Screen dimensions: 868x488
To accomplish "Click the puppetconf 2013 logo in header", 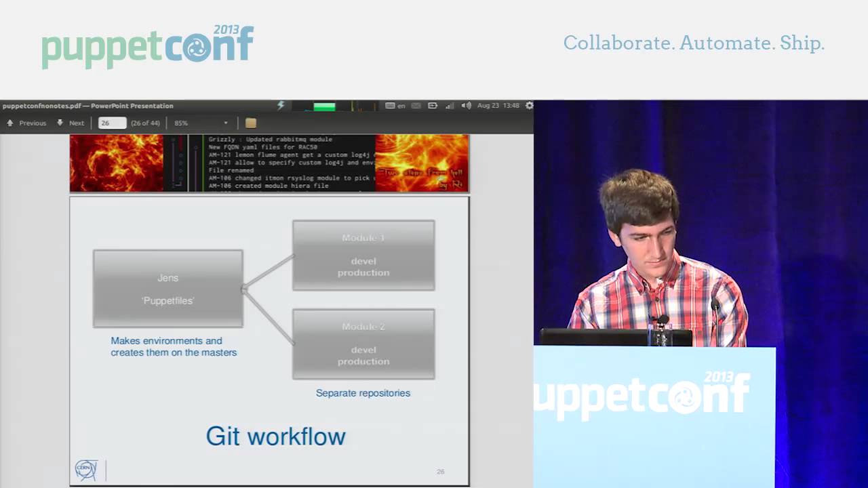I will click(148, 46).
